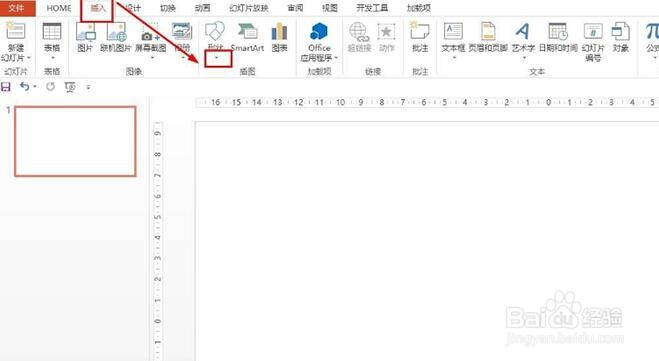Insert an 对象 (Object)
659x361 pixels.
pyautogui.click(x=620, y=37)
